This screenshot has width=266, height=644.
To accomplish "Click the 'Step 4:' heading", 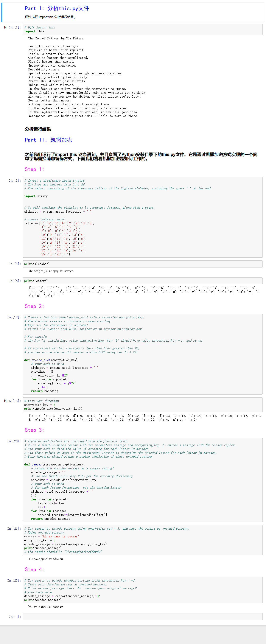I will click(x=34, y=569).
